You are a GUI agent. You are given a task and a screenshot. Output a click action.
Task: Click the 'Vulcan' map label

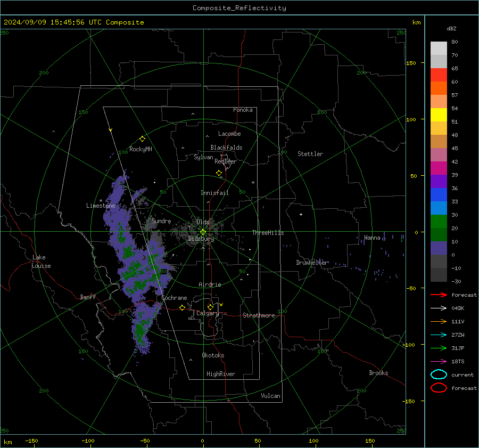(x=271, y=396)
